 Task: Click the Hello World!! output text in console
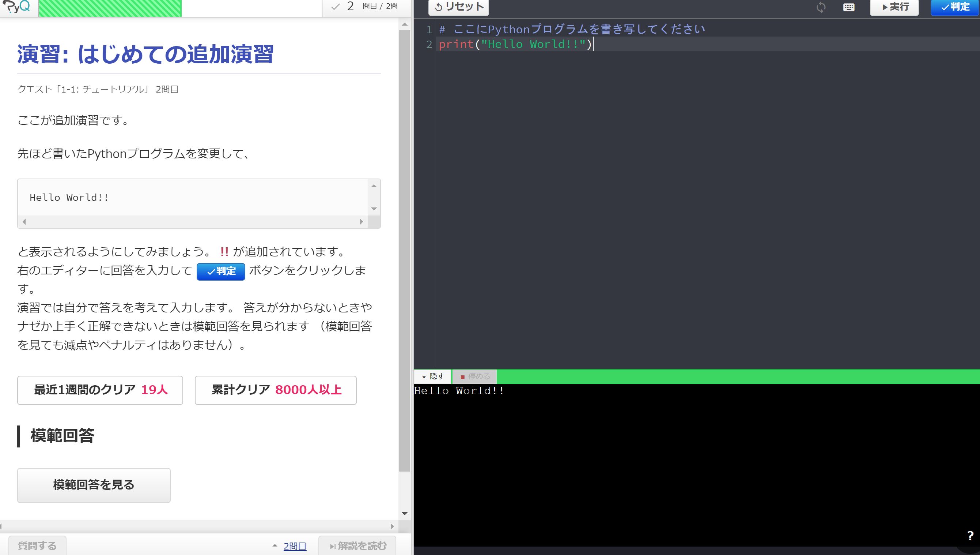pyautogui.click(x=459, y=391)
